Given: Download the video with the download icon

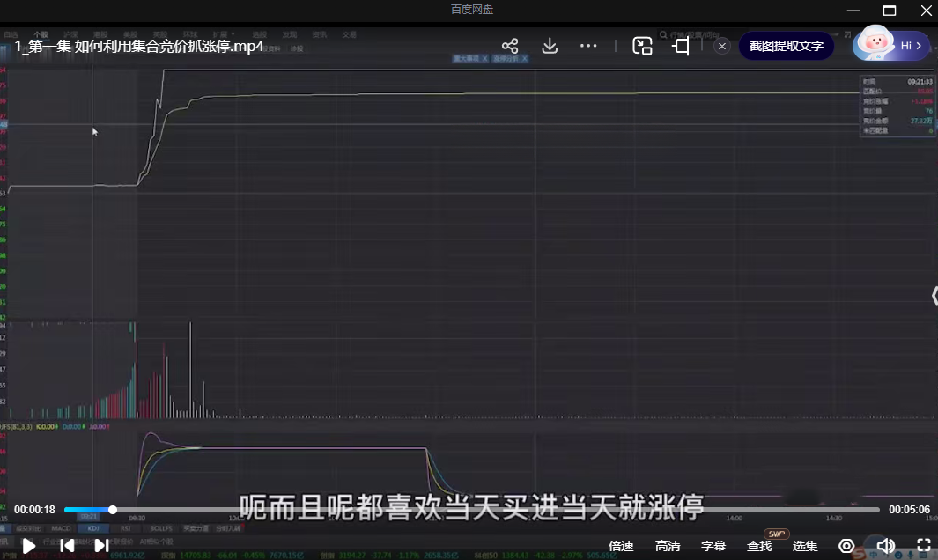Looking at the screenshot, I should (x=550, y=46).
